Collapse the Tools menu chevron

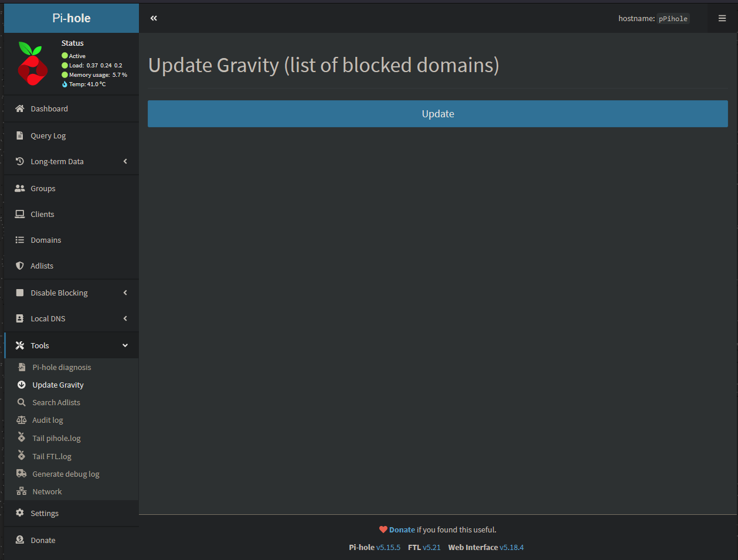pyautogui.click(x=125, y=345)
